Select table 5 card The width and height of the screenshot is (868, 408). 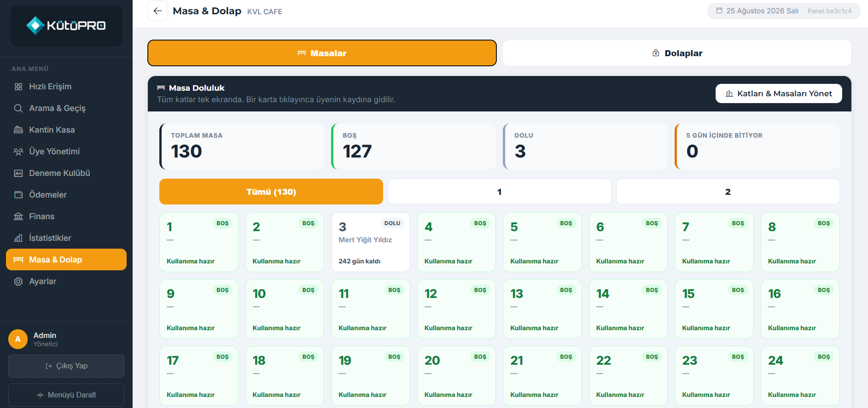coord(542,242)
